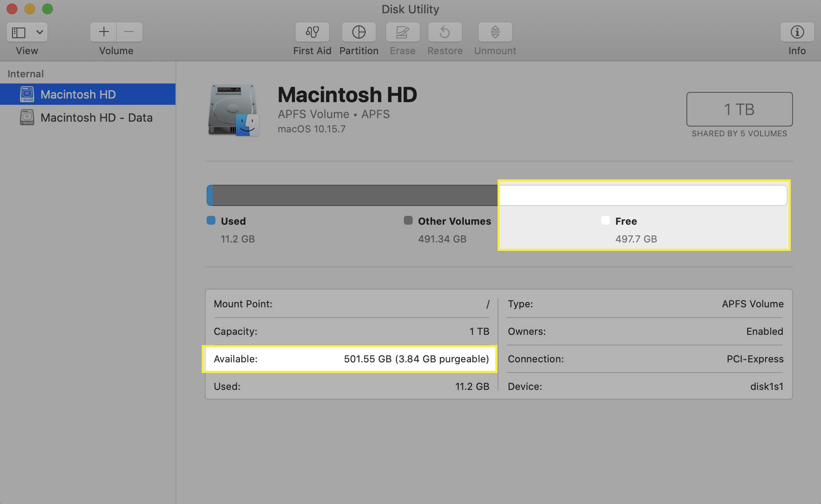Click the gray Other Volumes swatch
This screenshot has width=821, height=504.
click(x=408, y=220)
